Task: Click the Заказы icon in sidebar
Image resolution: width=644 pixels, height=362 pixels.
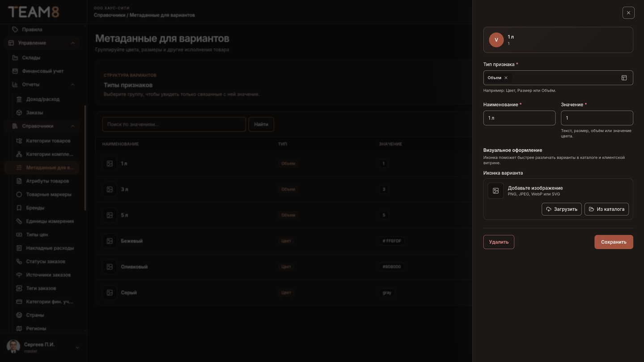Action: tap(19, 113)
